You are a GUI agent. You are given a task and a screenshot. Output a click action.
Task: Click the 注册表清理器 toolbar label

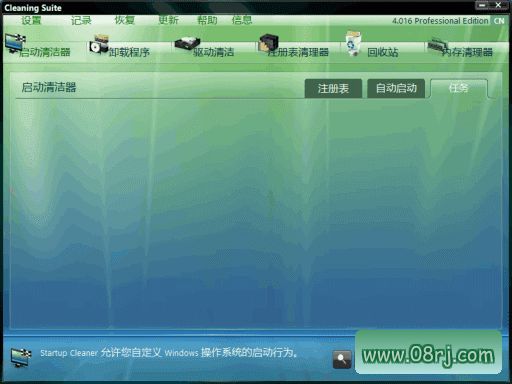tap(298, 52)
